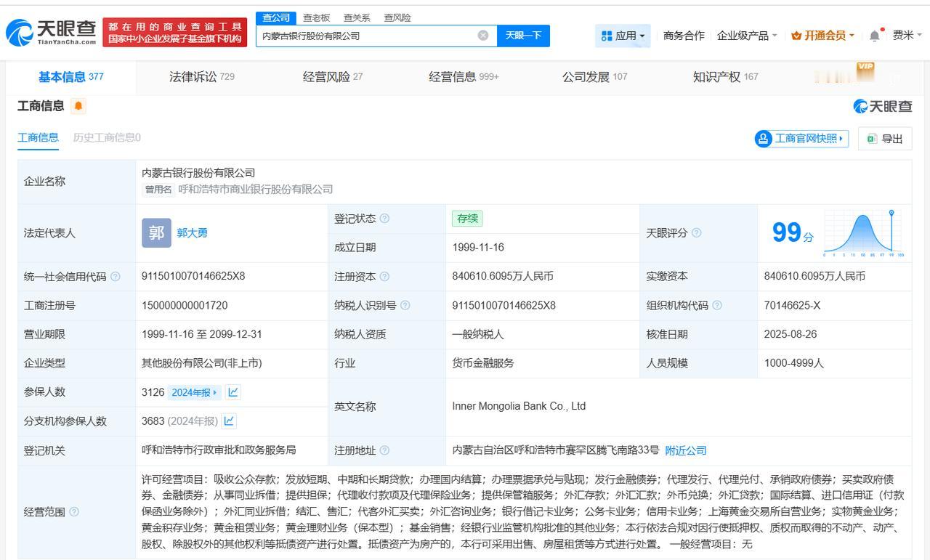The image size is (930, 560).
Task: Click the red 国家中小企业发展子基金 banner
Action: (x=175, y=33)
